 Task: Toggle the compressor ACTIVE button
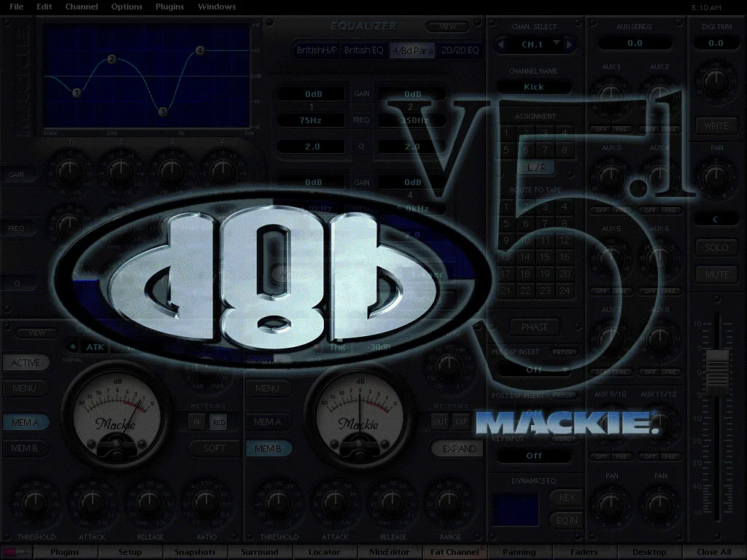[26, 363]
